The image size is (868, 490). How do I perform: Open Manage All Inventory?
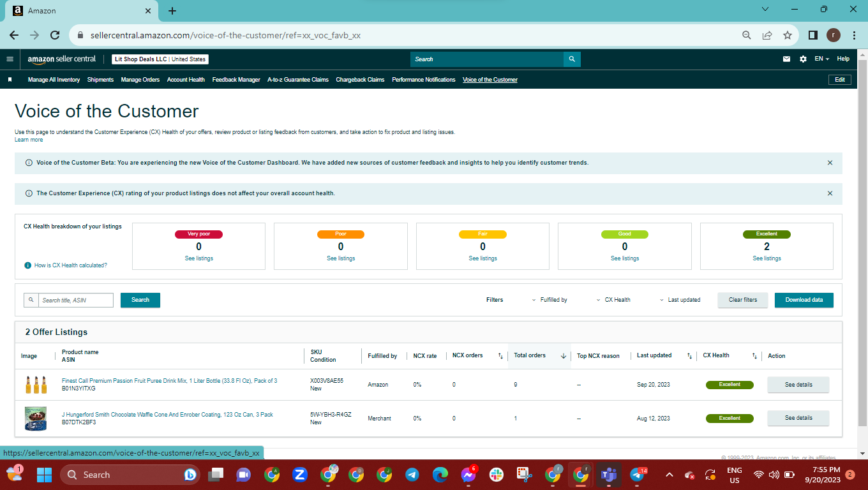(x=54, y=80)
